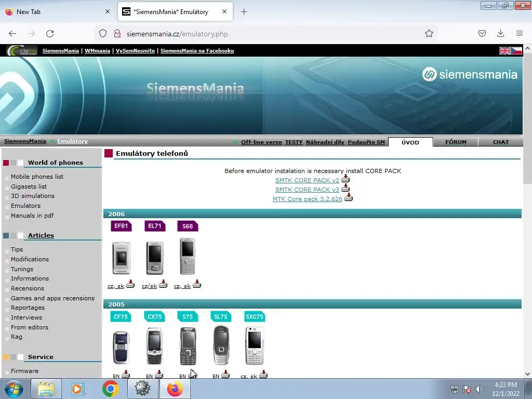Click the MTK Core pack 3.2.626 link
This screenshot has height=399, width=532.
(308, 199)
